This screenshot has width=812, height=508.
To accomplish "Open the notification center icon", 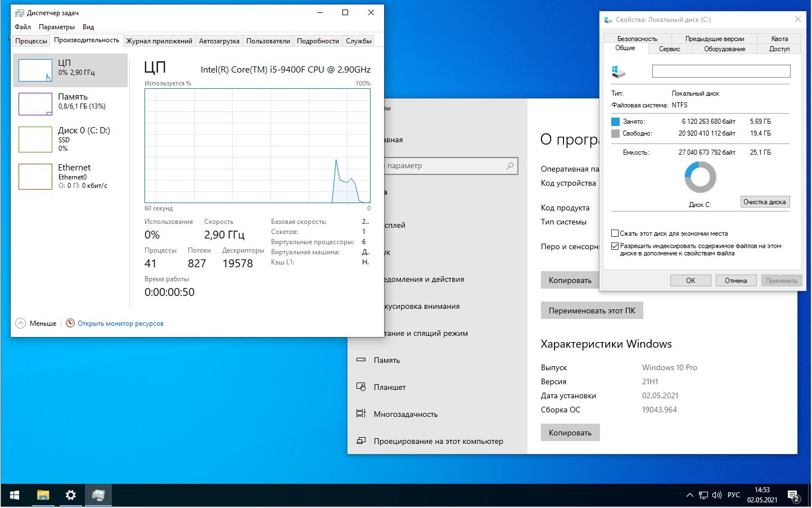I will 793,496.
